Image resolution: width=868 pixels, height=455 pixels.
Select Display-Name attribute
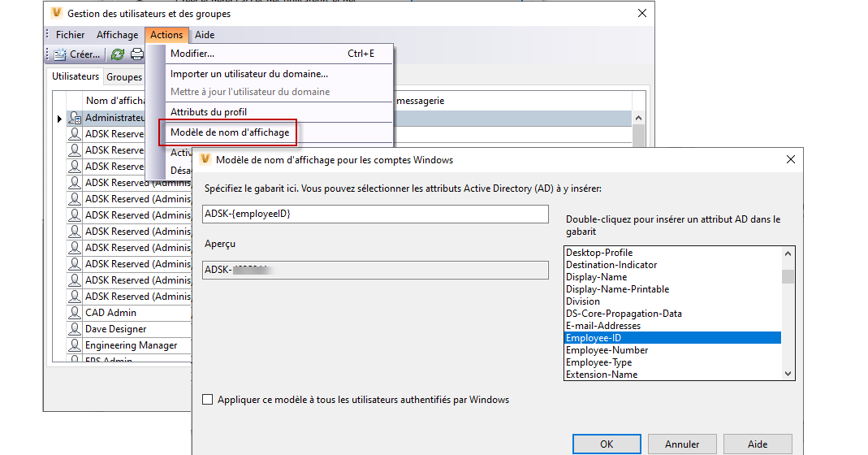coord(672,277)
